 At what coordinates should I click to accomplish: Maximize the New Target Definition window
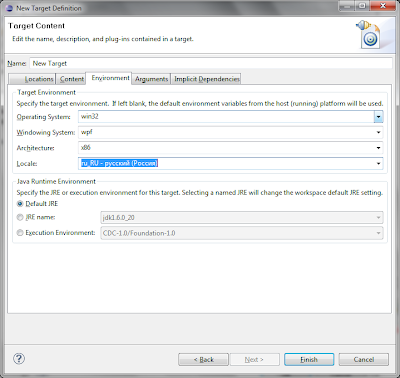click(362, 6)
